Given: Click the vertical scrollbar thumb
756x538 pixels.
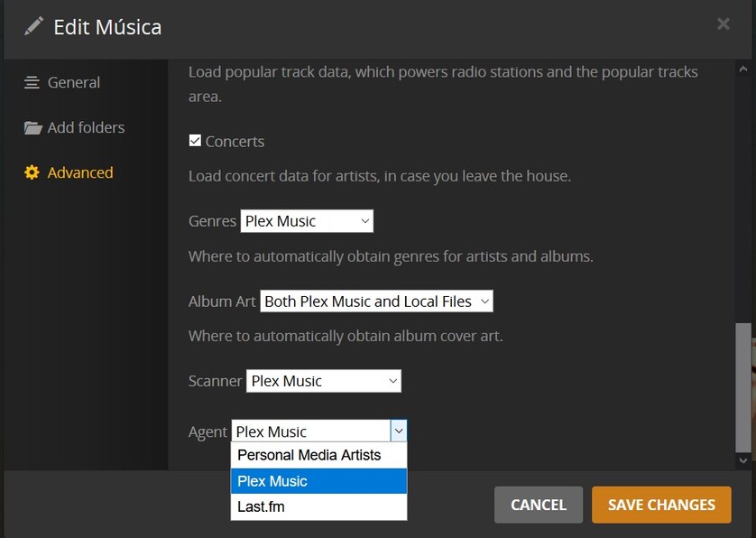Looking at the screenshot, I should 743,386.
